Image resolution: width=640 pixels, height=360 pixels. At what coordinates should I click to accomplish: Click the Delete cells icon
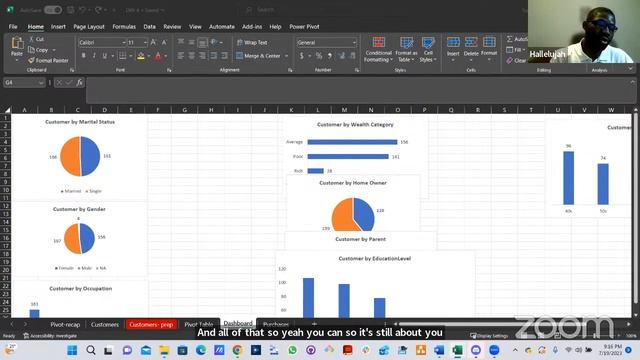(471, 42)
